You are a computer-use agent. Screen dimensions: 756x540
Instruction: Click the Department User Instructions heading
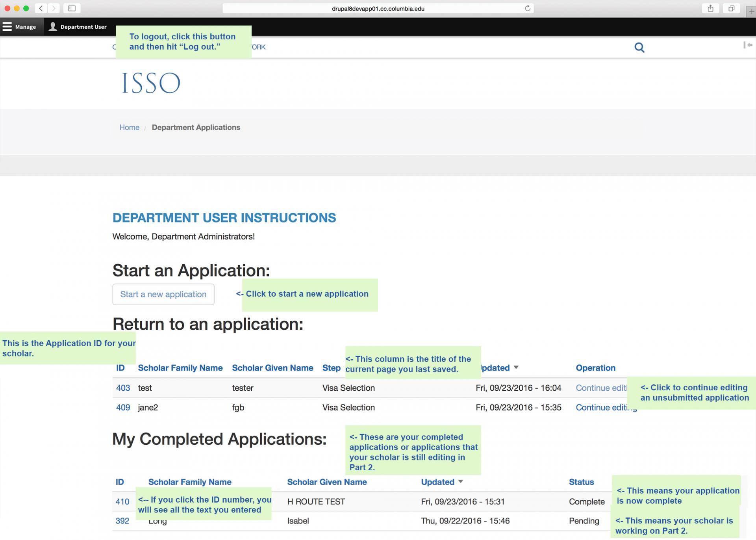coord(224,217)
